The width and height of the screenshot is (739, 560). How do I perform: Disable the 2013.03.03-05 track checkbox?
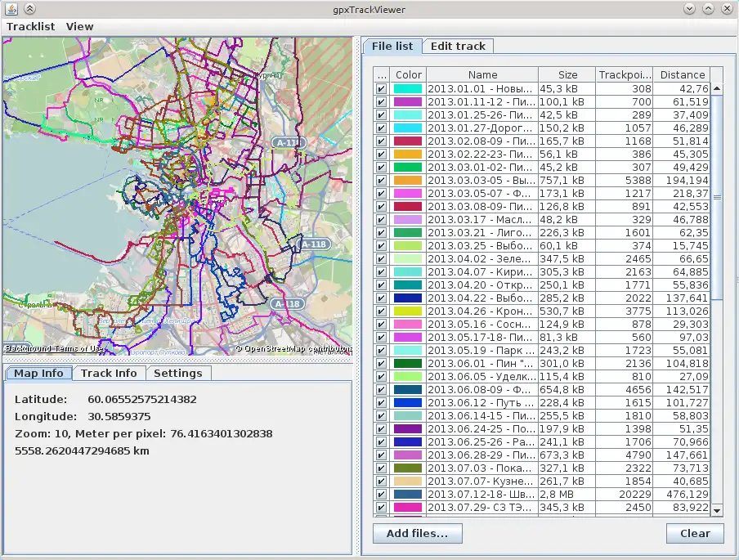point(381,180)
